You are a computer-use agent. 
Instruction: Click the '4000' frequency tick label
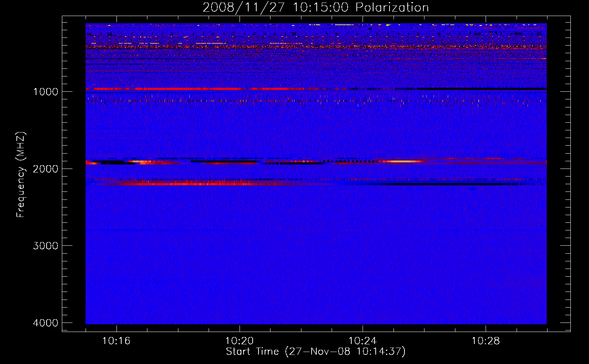coord(46,323)
